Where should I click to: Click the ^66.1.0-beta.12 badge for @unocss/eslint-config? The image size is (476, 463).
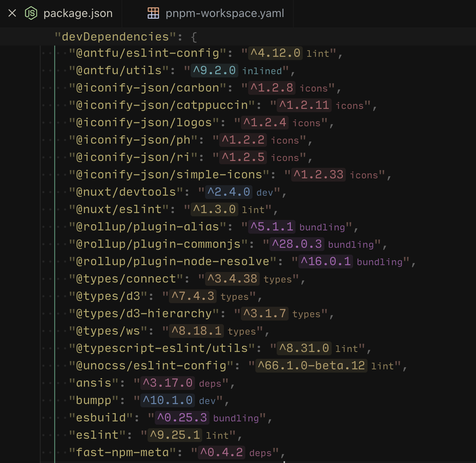tap(311, 365)
